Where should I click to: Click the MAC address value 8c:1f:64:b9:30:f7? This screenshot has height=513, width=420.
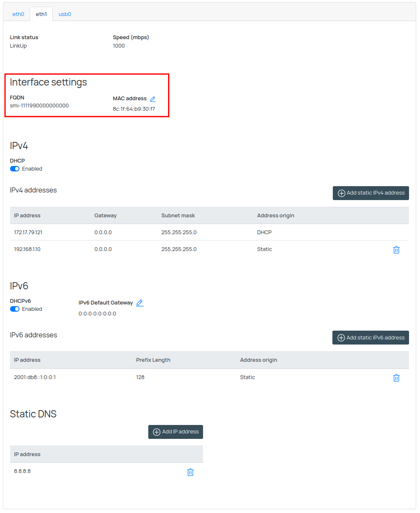pyautogui.click(x=134, y=109)
